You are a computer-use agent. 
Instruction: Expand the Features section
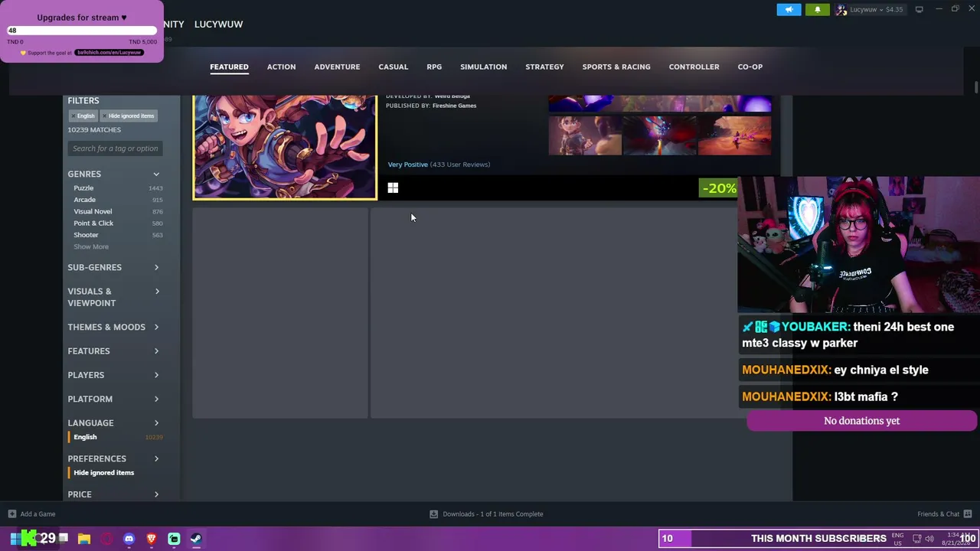coord(115,350)
